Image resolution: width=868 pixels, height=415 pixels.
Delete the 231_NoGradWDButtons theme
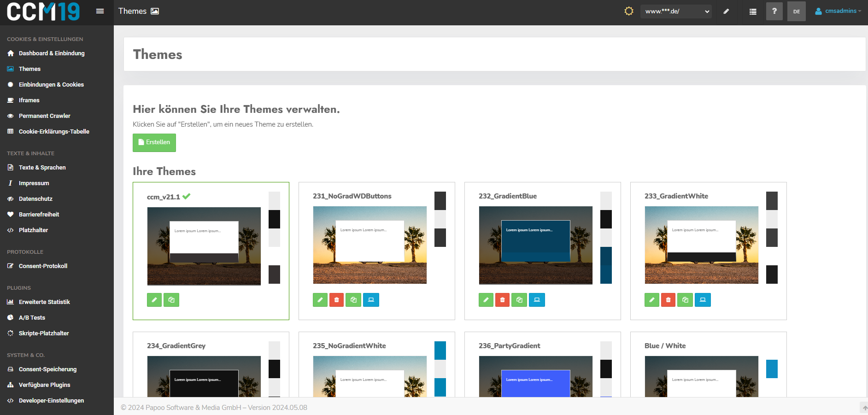[336, 300]
